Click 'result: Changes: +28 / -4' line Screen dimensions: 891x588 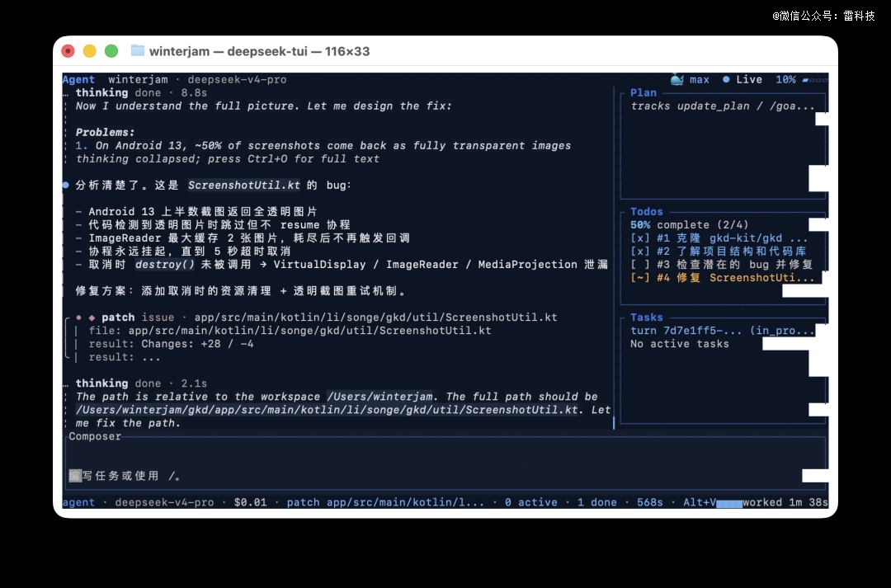[x=171, y=344]
